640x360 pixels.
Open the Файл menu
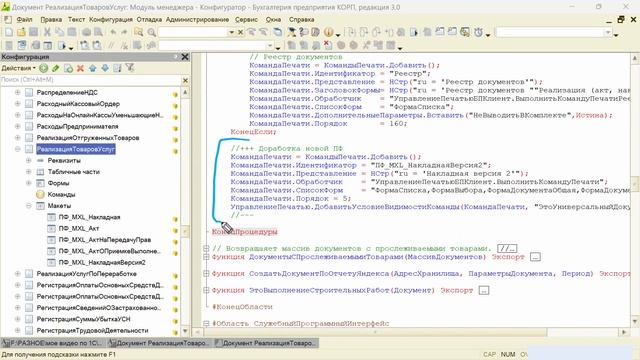tap(24, 19)
